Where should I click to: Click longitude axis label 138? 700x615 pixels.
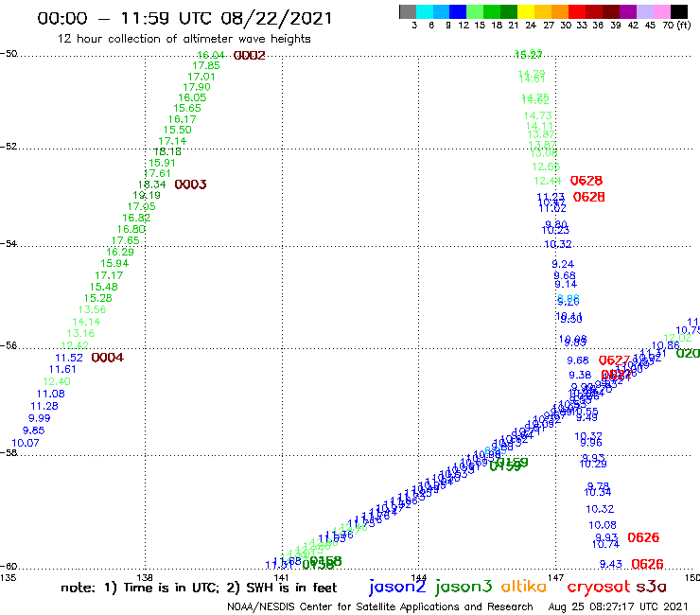145,577
